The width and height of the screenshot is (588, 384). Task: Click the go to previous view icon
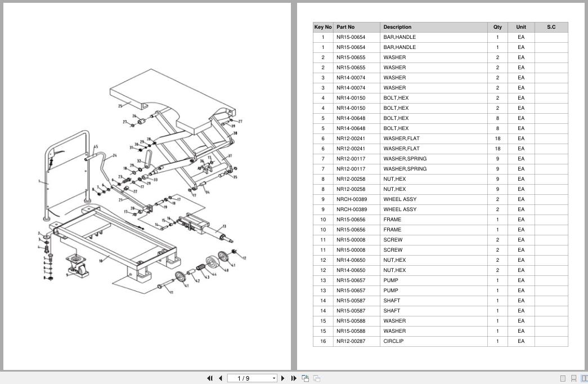(x=305, y=378)
